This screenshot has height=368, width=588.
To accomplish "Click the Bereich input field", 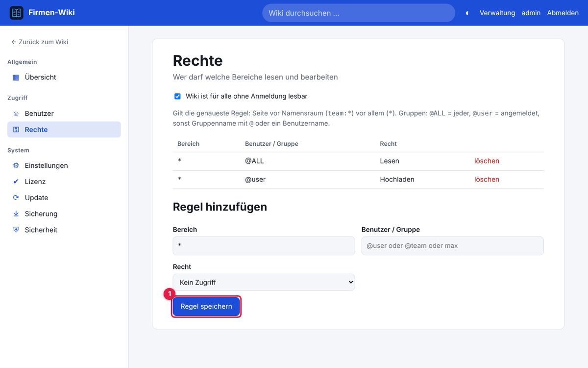I will point(264,246).
